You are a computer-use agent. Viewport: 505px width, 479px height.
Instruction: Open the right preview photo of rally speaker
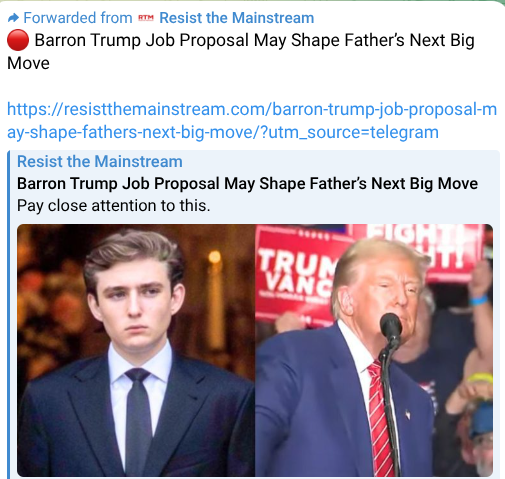tap(374, 350)
